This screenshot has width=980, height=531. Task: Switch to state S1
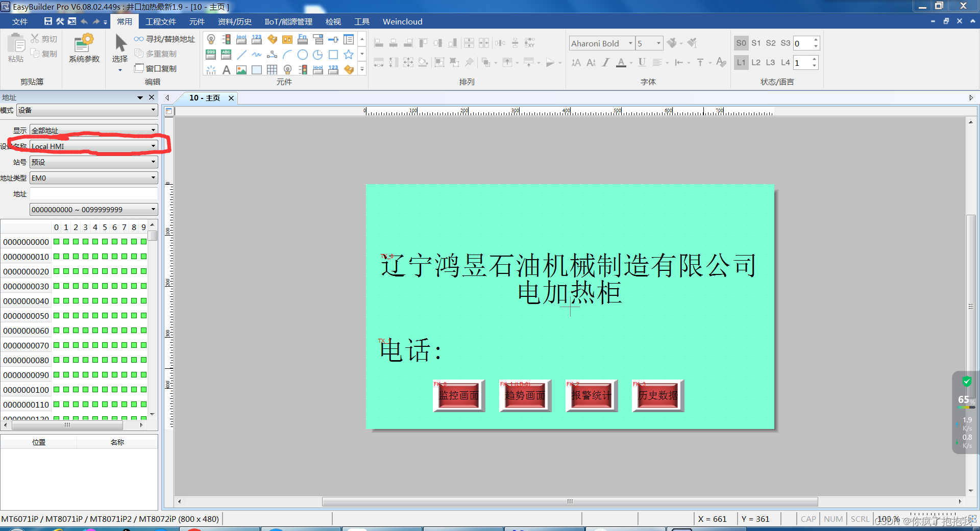click(756, 43)
